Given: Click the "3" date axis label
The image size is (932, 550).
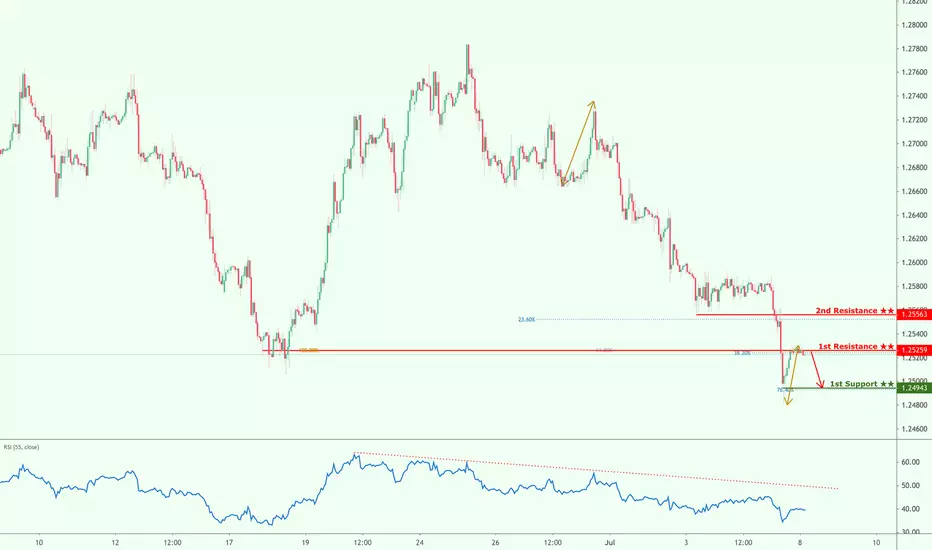Looking at the screenshot, I should point(686,543).
